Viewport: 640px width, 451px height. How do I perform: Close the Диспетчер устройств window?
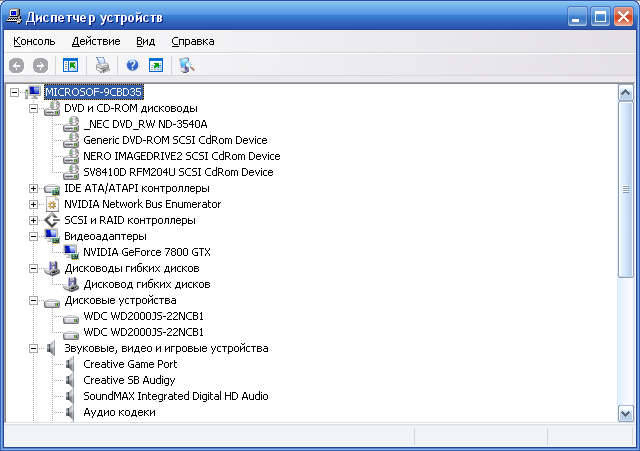tap(623, 17)
